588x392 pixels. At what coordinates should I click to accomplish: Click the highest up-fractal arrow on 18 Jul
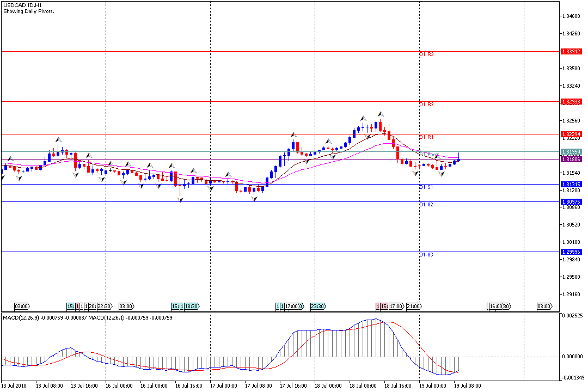coord(381,114)
